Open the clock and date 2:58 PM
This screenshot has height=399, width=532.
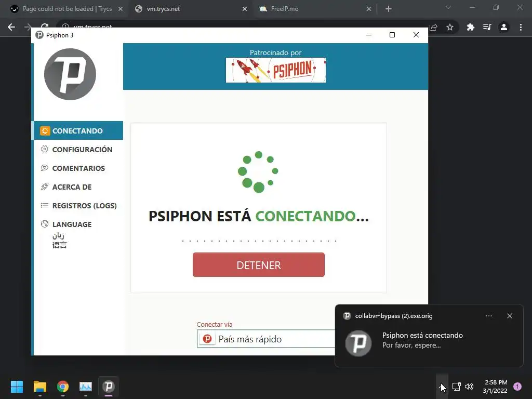(495, 387)
